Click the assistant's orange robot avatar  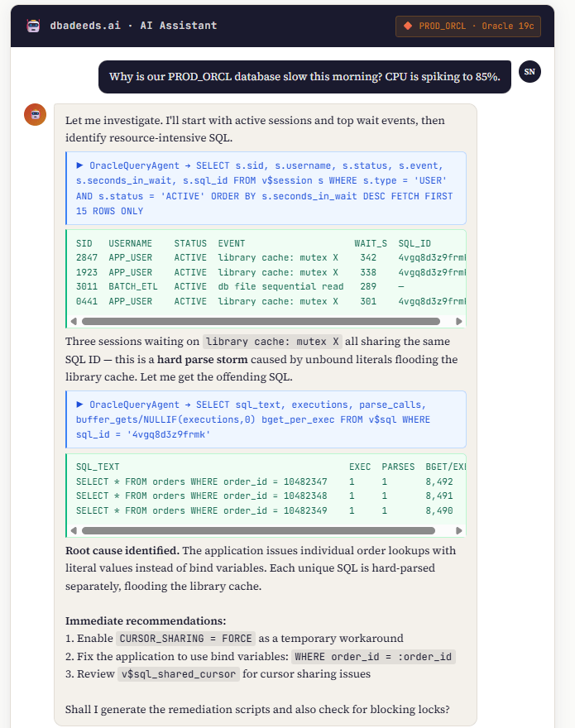point(36,115)
